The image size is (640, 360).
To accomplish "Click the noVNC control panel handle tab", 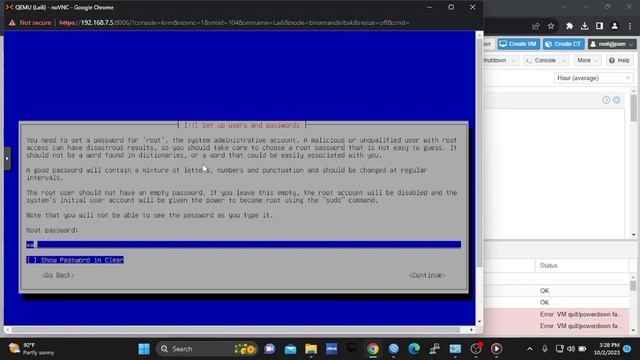I will 7,158.
